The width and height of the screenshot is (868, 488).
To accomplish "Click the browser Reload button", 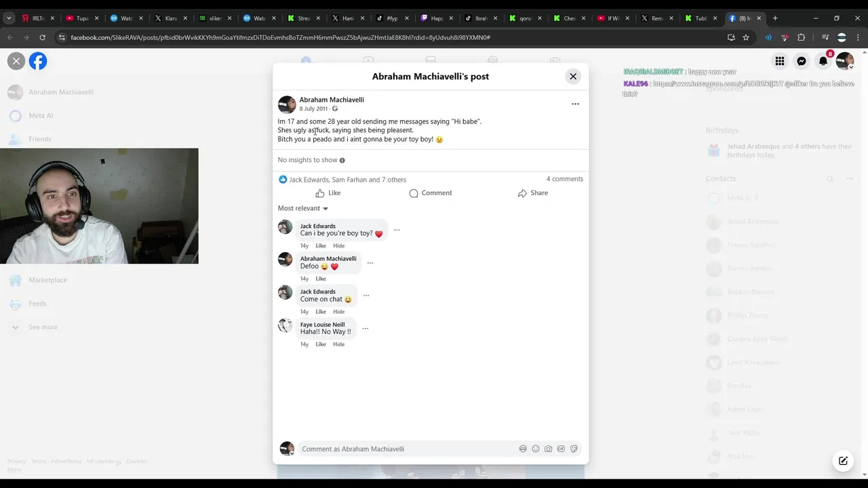I will click(42, 38).
